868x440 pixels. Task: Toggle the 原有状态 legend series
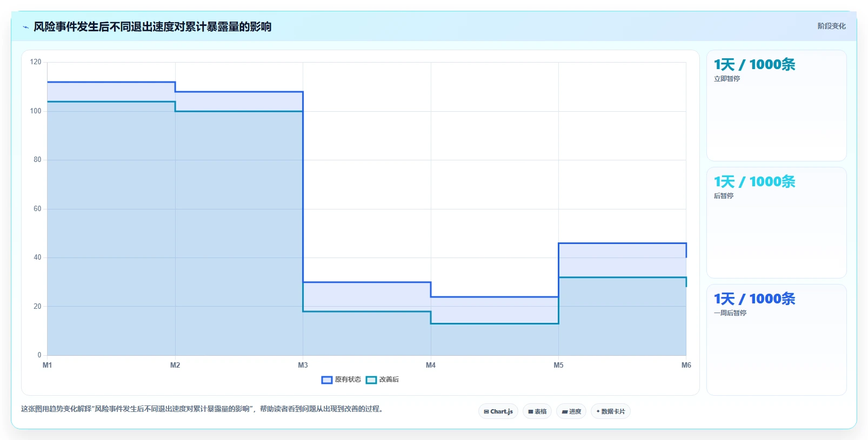click(341, 380)
